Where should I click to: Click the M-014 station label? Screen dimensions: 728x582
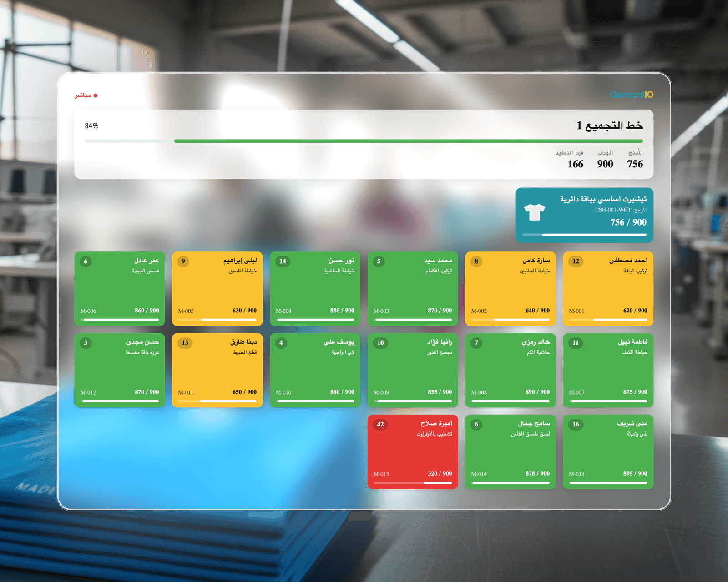pos(479,474)
